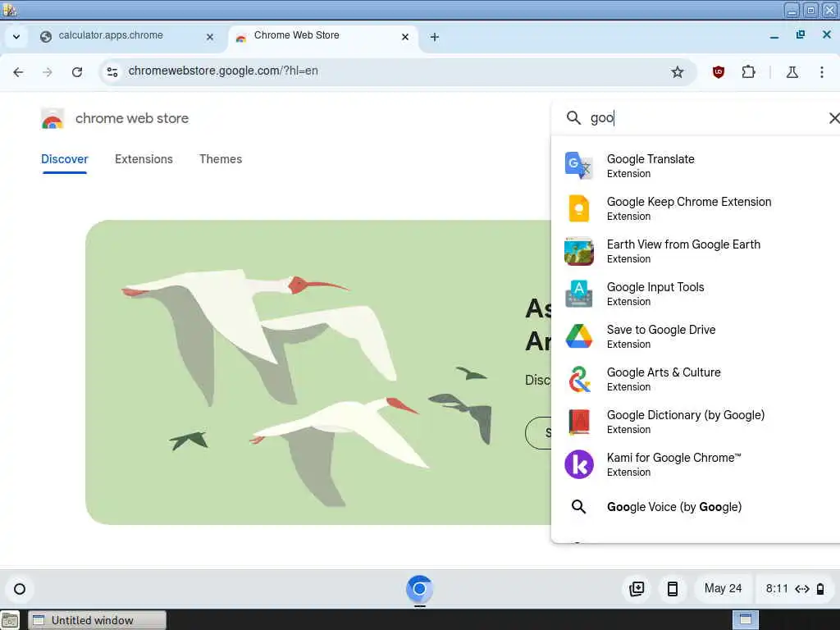Click the purple Kami icon
Screen dimensions: 840x630
pos(578,464)
